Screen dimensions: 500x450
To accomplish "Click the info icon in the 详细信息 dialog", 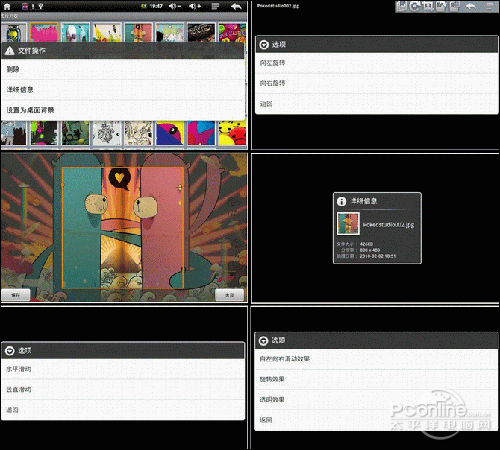I will coord(341,201).
